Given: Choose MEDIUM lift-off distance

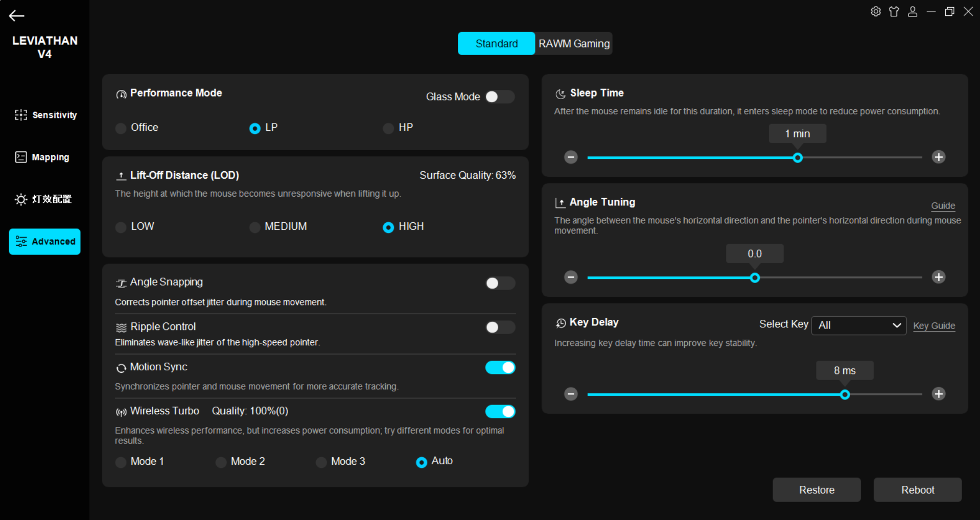Looking at the screenshot, I should pyautogui.click(x=254, y=227).
